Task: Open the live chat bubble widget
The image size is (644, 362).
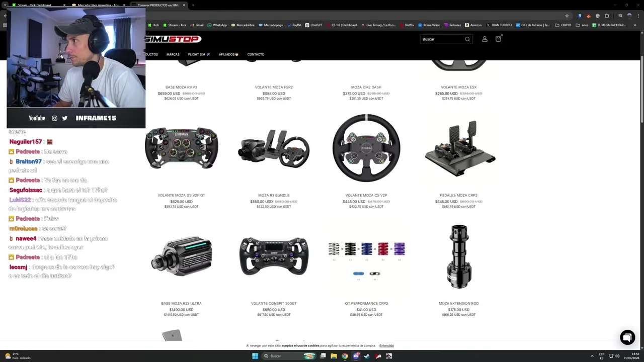Action: (627, 337)
